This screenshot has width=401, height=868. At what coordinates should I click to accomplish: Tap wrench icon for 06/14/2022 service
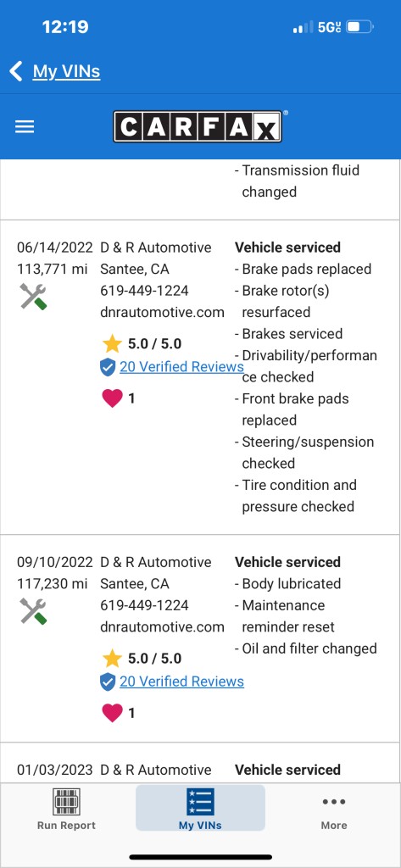click(33, 296)
